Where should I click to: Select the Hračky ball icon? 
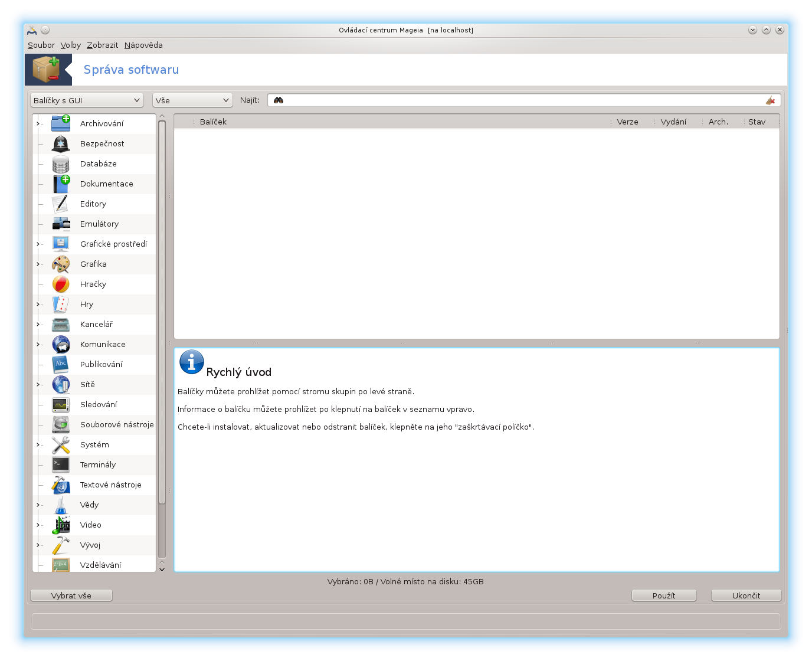coord(61,284)
